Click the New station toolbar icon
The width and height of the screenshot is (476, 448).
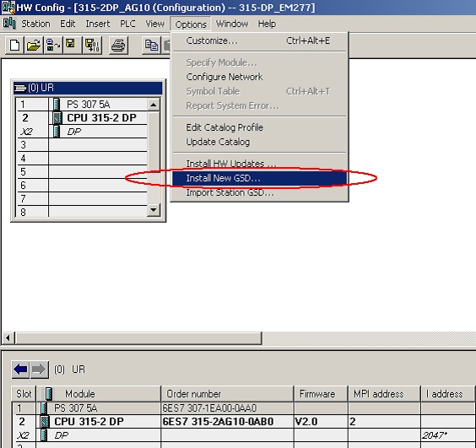tap(14, 46)
